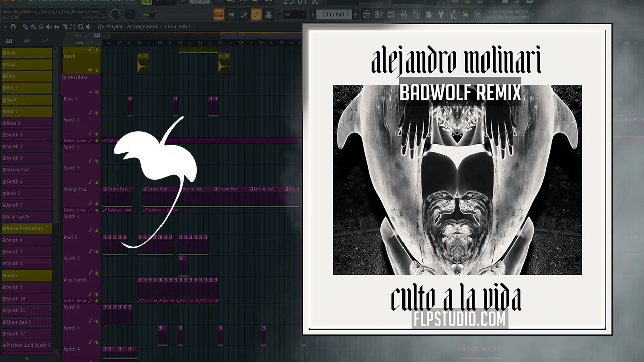Image resolution: width=644 pixels, height=362 pixels.
Task: Select the Stick pattern in the picker
Action: [x=27, y=100]
